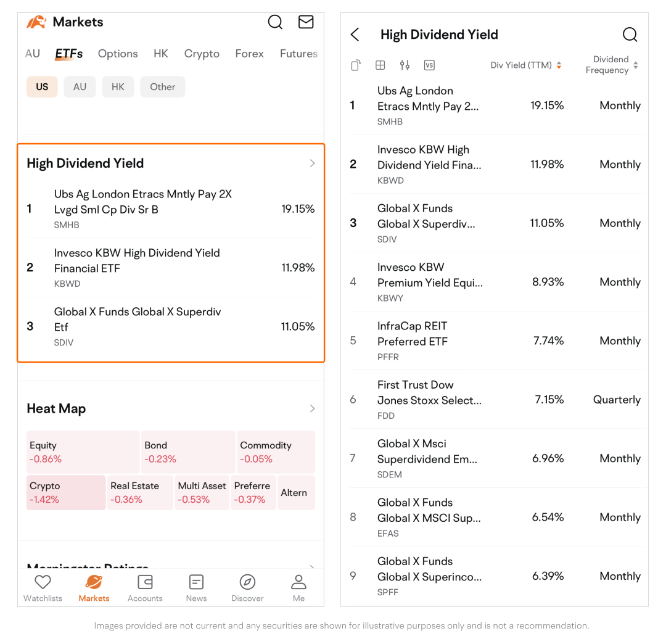Go back using the left arrow
This screenshot has width=666, height=644.
click(x=355, y=35)
